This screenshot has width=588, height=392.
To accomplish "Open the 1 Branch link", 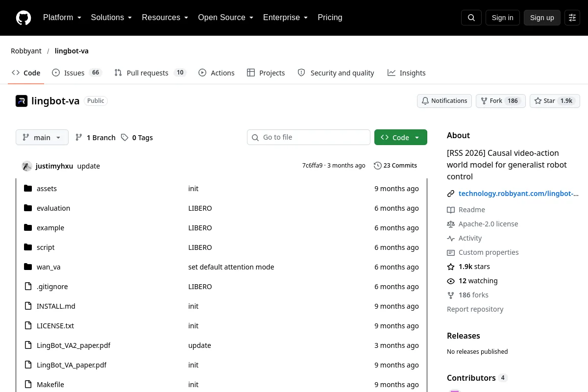I will [x=96, y=138].
